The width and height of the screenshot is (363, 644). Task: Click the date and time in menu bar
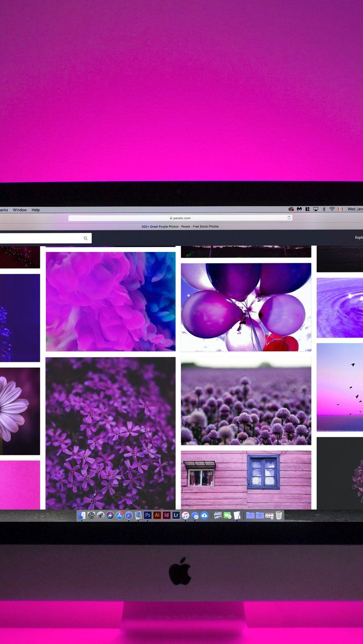pyautogui.click(x=355, y=209)
